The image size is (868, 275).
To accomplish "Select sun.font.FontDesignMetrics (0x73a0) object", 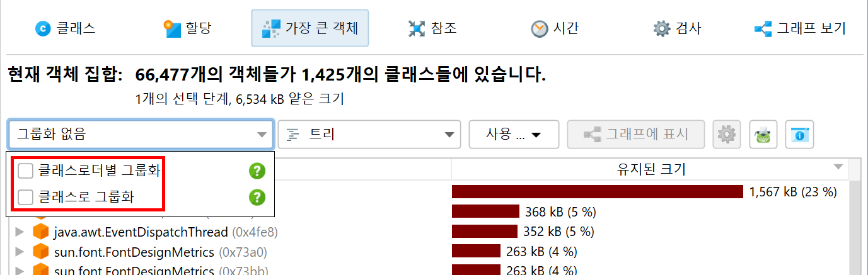I will [161, 252].
